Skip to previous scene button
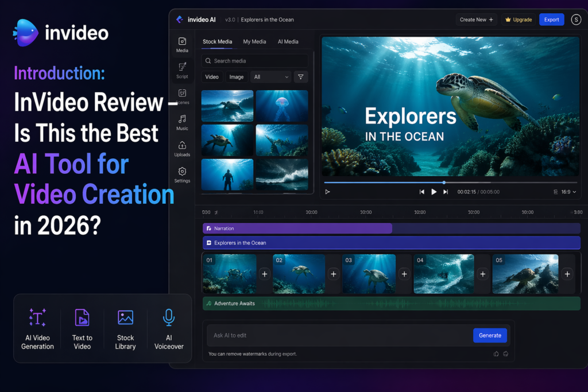This screenshot has width=588, height=392. point(422,192)
